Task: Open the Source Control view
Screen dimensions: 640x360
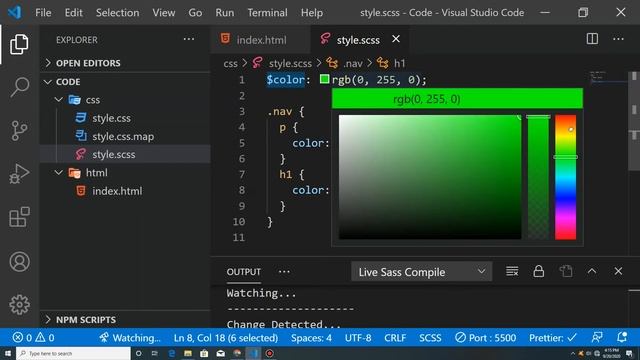Action: 19,131
